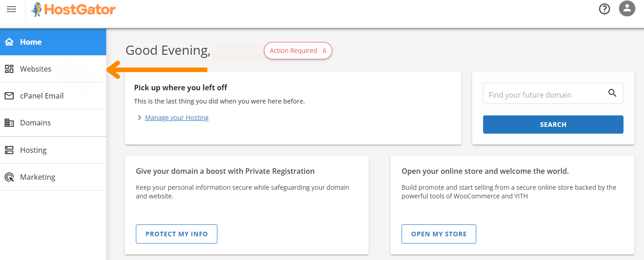Image resolution: width=644 pixels, height=260 pixels.
Task: Open the hamburger menu icon
Action: coord(11,9)
